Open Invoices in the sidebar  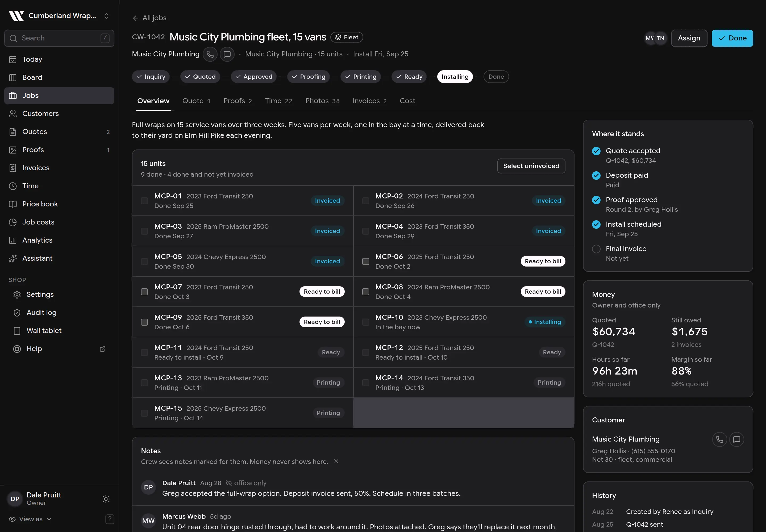pyautogui.click(x=59, y=168)
